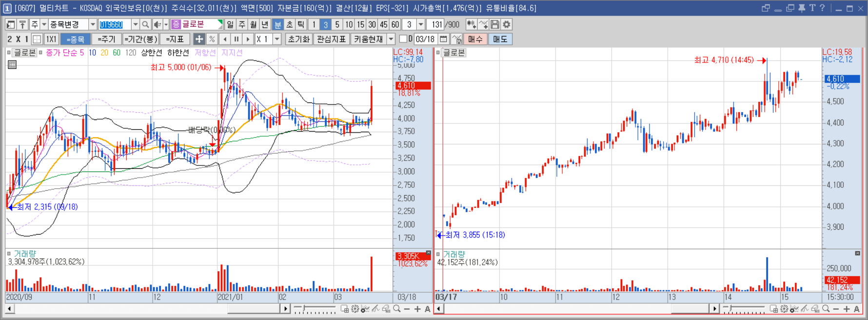Select the 60 minute interval button
This screenshot has width=868, height=320.
tap(395, 24)
